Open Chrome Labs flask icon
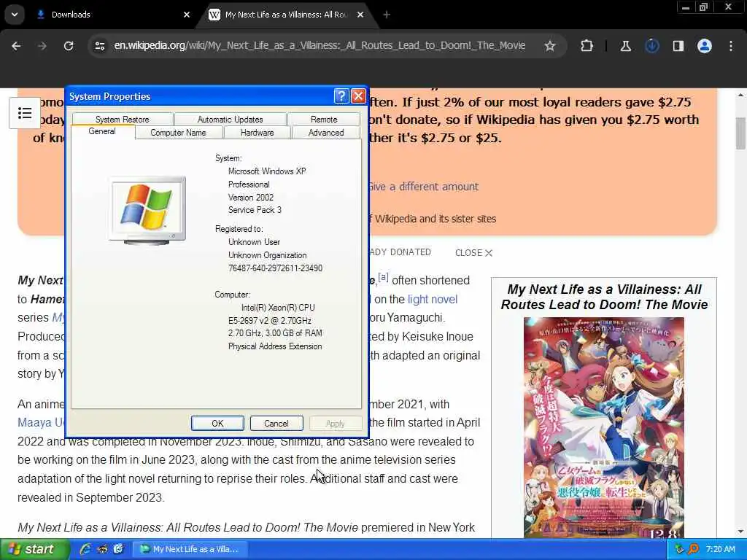This screenshot has width=747, height=560. (625, 46)
